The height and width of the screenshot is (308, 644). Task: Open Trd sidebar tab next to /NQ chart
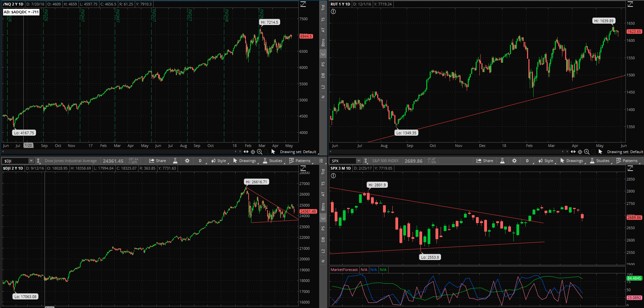[x=323, y=8]
